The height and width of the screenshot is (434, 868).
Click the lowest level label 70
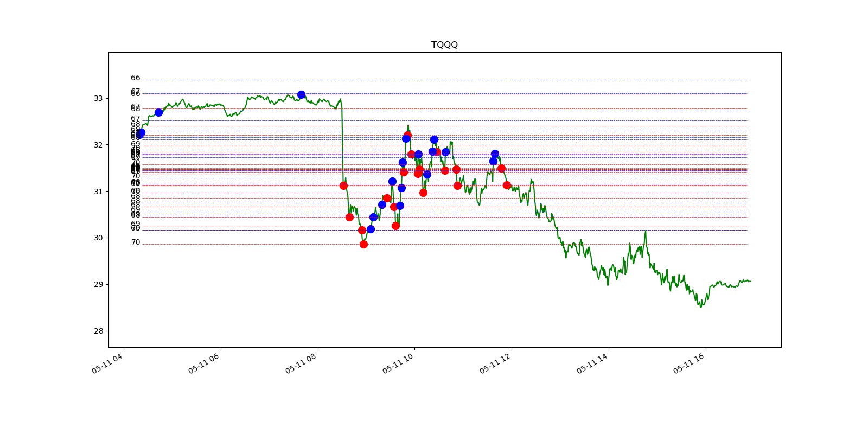[136, 242]
